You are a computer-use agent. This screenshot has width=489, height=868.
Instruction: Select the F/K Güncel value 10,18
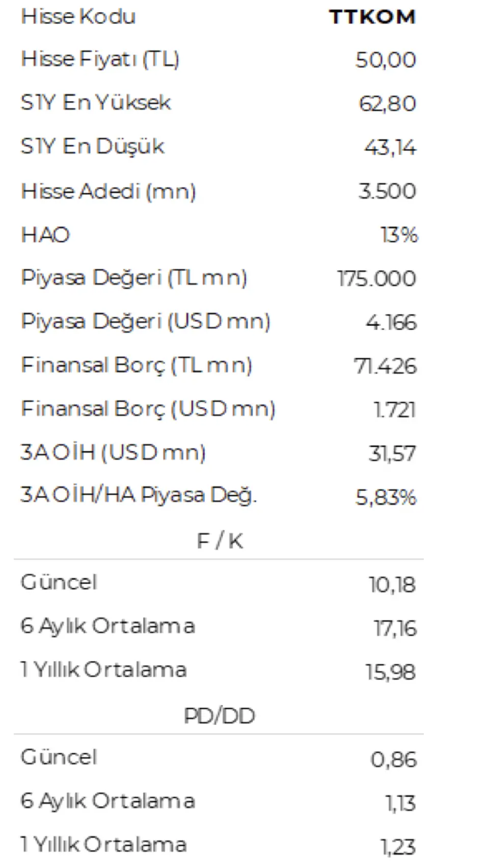[x=392, y=585]
